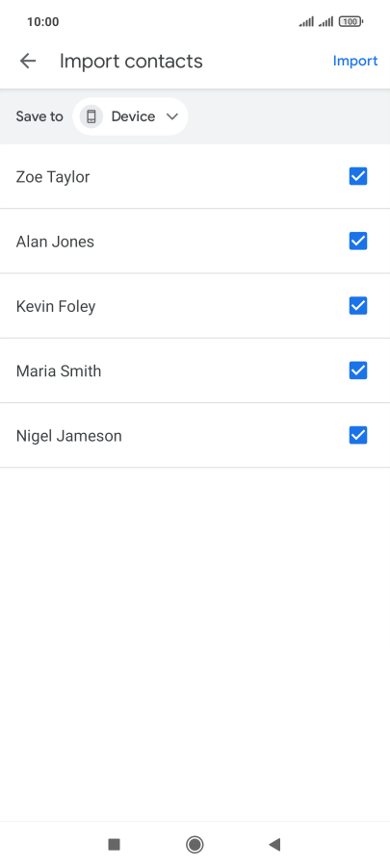390x868 pixels.
Task: Tap the back arrow icon
Action: (x=28, y=61)
